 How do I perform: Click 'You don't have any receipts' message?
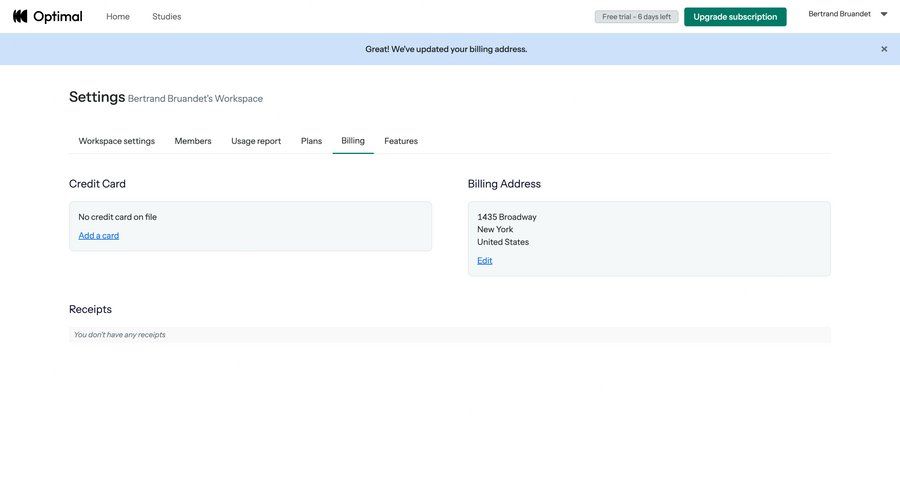(x=119, y=335)
